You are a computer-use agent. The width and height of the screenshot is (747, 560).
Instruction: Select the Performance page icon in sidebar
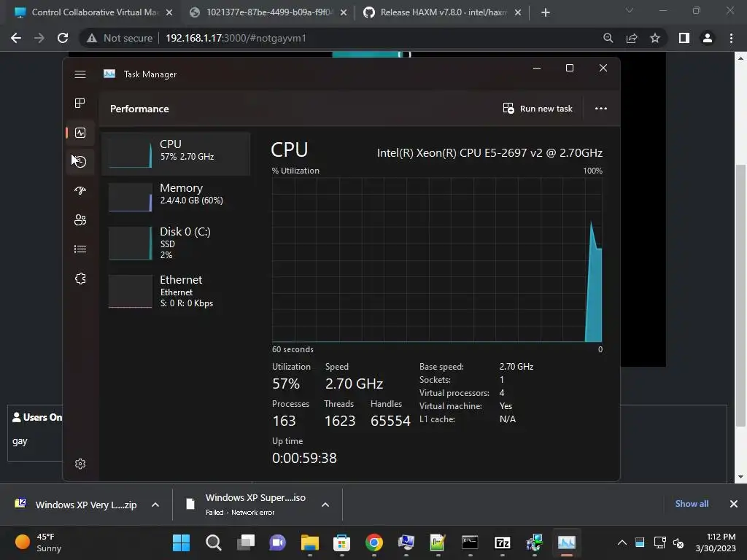pyautogui.click(x=80, y=133)
